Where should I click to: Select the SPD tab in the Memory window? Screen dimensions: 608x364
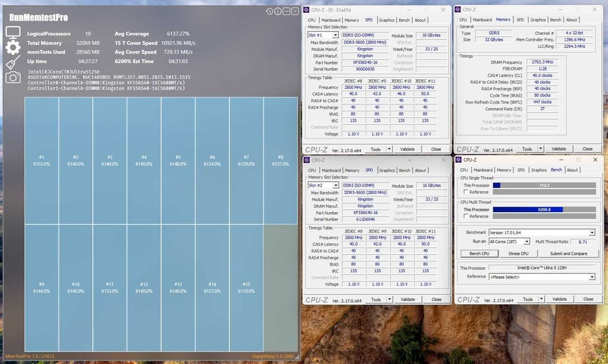(520, 20)
